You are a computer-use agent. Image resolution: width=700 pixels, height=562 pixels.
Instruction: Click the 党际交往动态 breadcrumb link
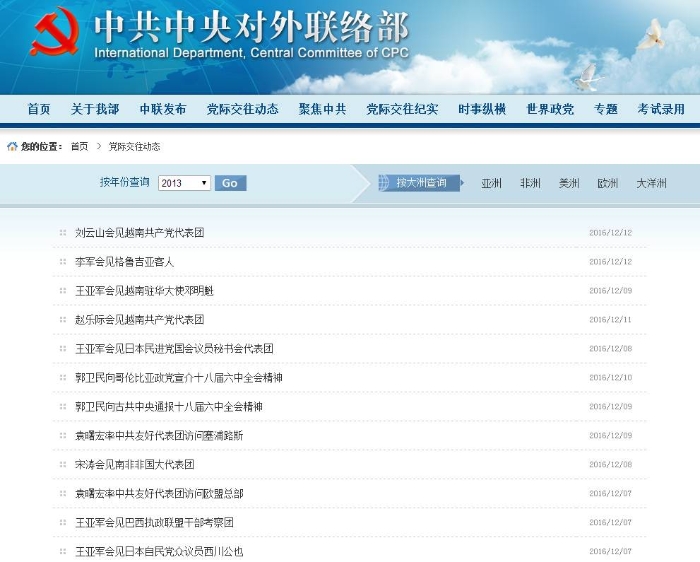point(134,146)
